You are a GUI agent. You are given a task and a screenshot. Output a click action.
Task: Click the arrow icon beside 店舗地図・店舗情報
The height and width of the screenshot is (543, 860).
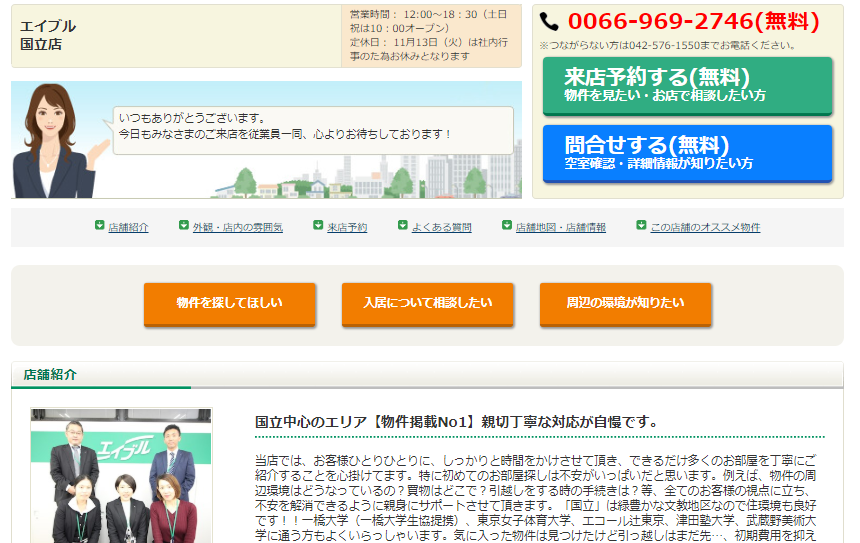pos(507,226)
